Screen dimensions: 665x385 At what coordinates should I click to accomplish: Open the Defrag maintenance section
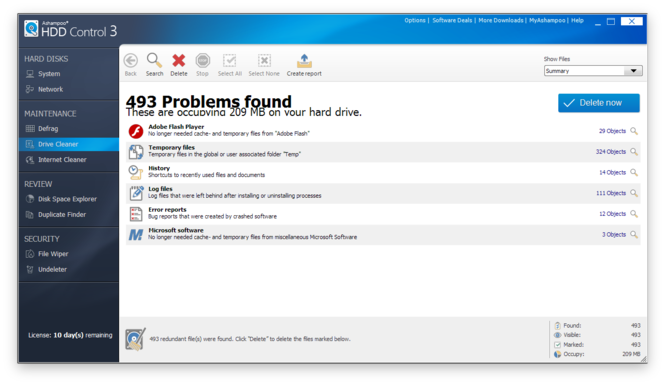pyautogui.click(x=48, y=129)
